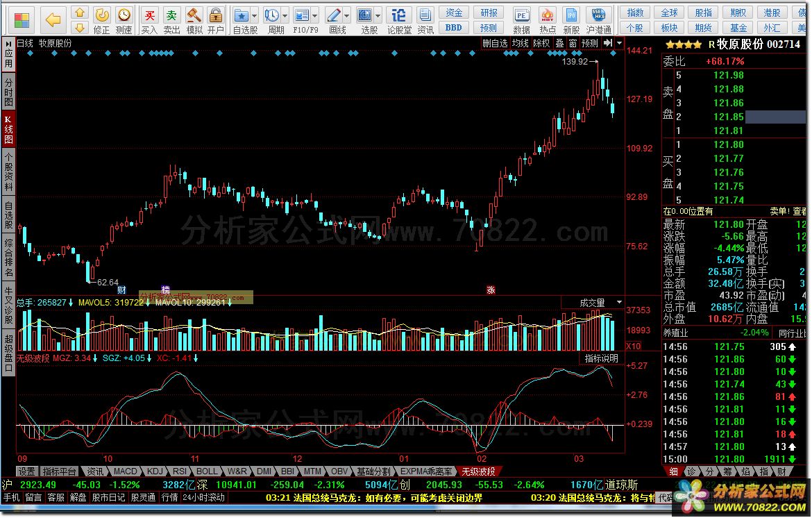
Task: Select the 诊 diagnosis tab
Action: click(x=692, y=471)
